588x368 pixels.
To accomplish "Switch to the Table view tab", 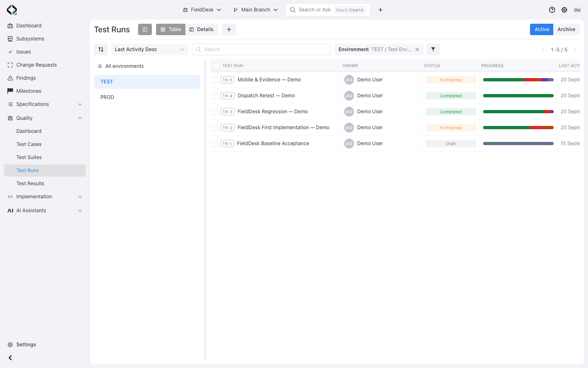I will tap(171, 29).
